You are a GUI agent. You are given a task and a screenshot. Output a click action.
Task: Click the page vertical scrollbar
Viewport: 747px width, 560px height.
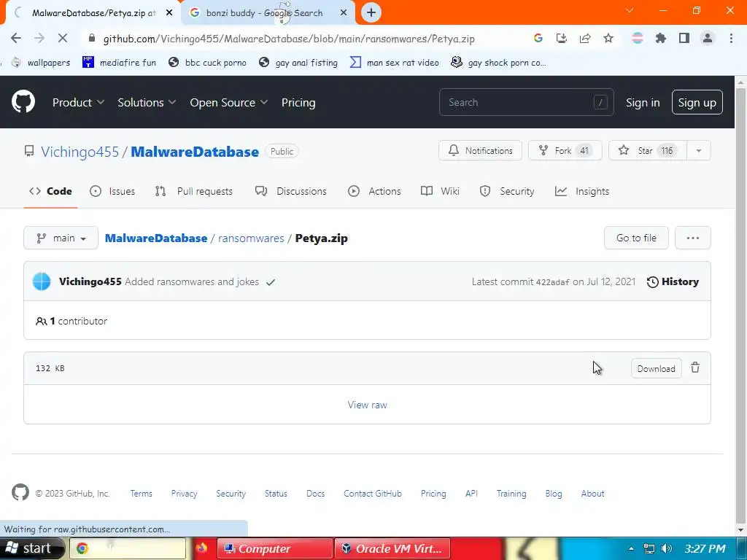pyautogui.click(x=741, y=307)
